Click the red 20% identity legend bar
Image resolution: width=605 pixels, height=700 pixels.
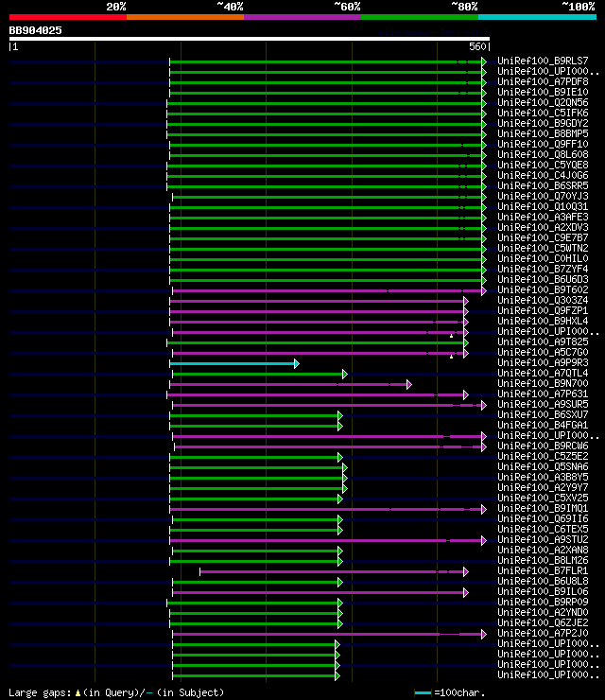coord(68,17)
